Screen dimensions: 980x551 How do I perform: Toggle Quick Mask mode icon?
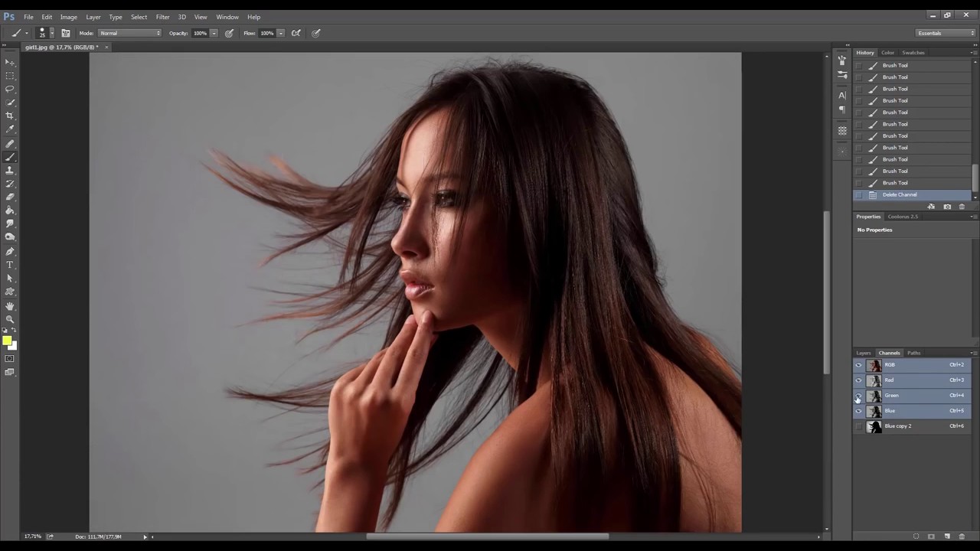(10, 358)
